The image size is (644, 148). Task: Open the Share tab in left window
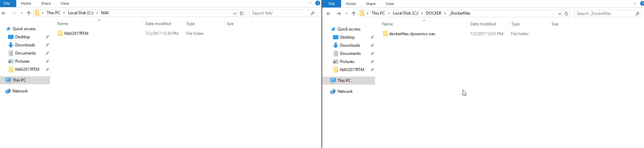[46, 3]
